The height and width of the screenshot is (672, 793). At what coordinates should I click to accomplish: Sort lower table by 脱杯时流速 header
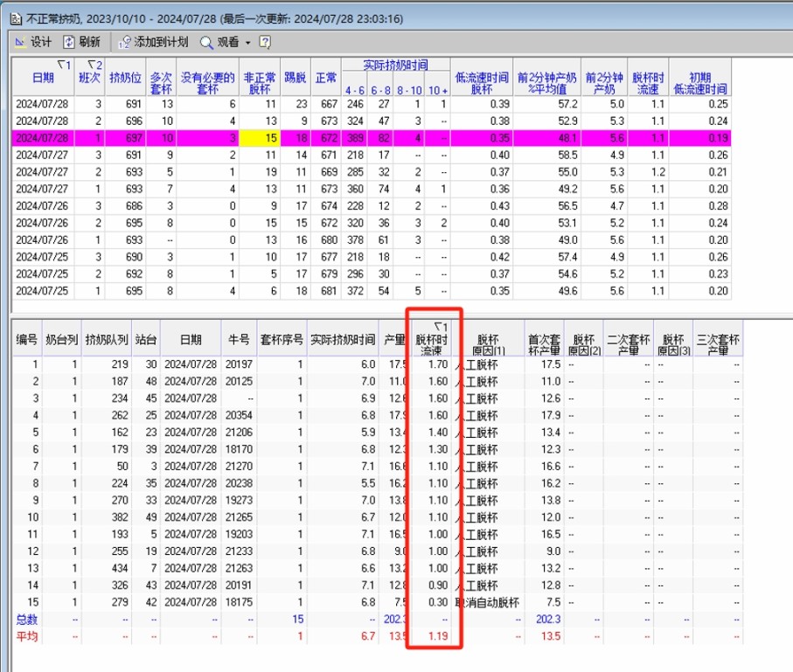(435, 338)
